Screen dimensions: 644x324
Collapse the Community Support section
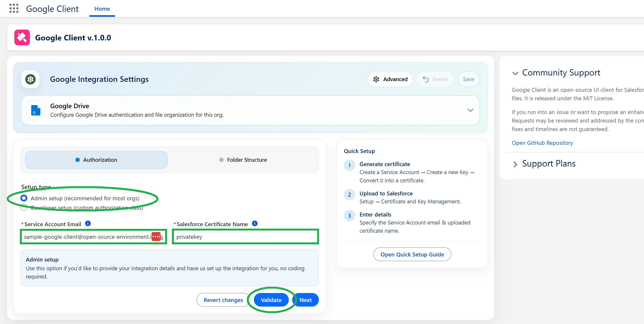515,73
